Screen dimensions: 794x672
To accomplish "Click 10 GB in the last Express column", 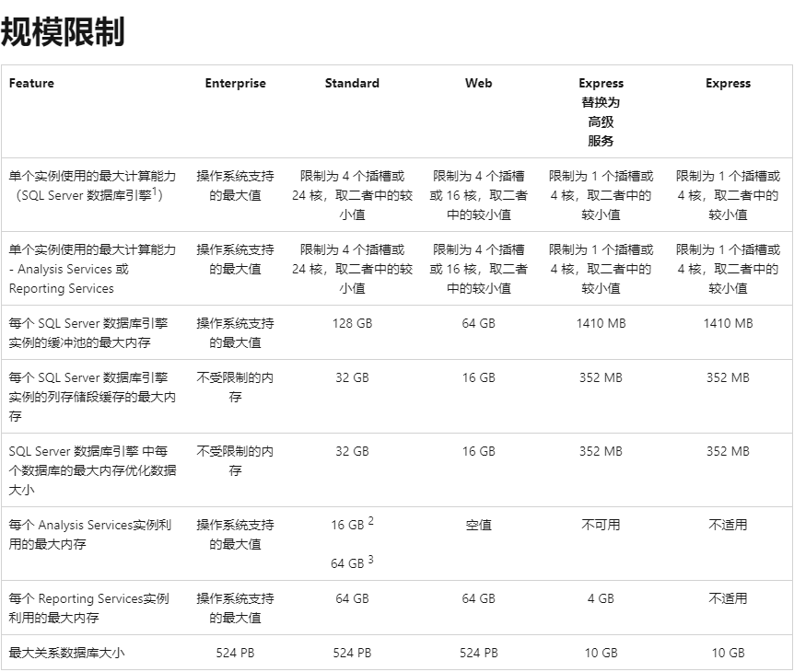I will pos(729,654).
